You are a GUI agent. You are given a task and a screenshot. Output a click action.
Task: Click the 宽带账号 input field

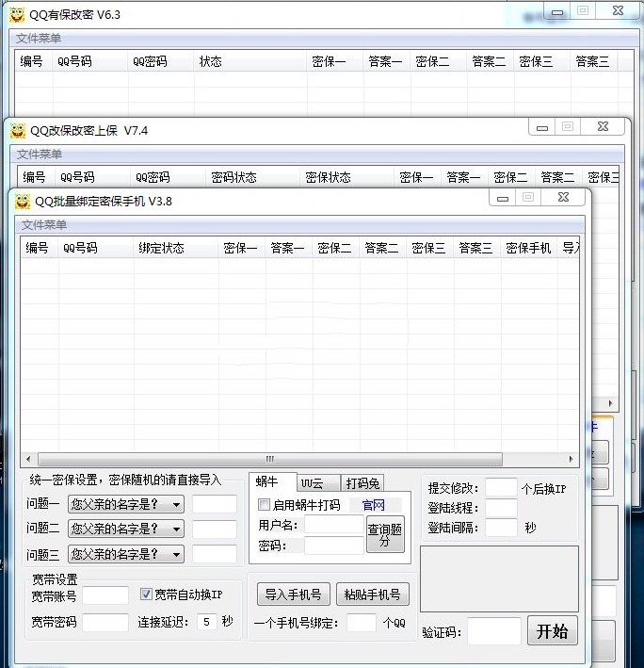pos(105,595)
